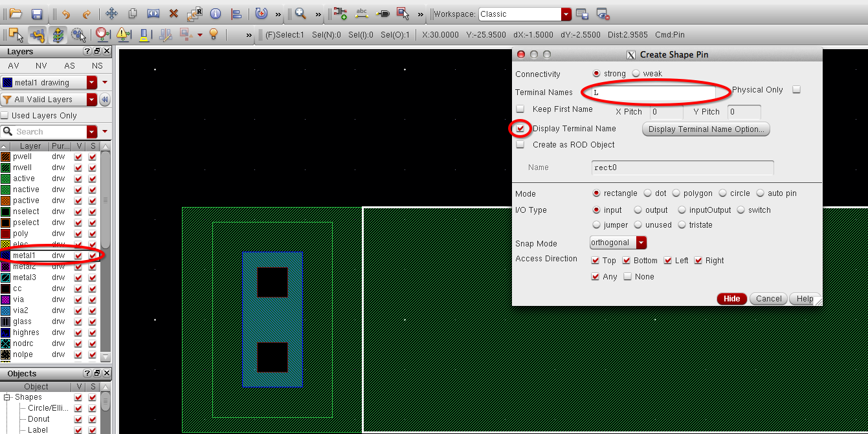Click the Align tool icon
The height and width of the screenshot is (434, 868).
point(236,14)
